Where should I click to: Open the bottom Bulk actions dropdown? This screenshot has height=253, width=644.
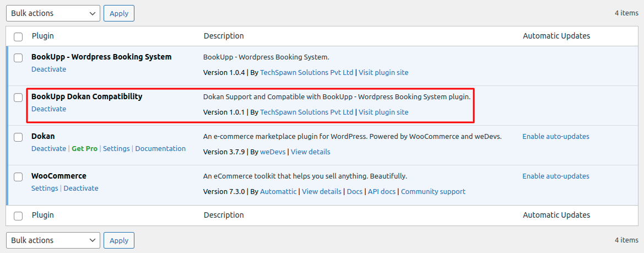53,240
